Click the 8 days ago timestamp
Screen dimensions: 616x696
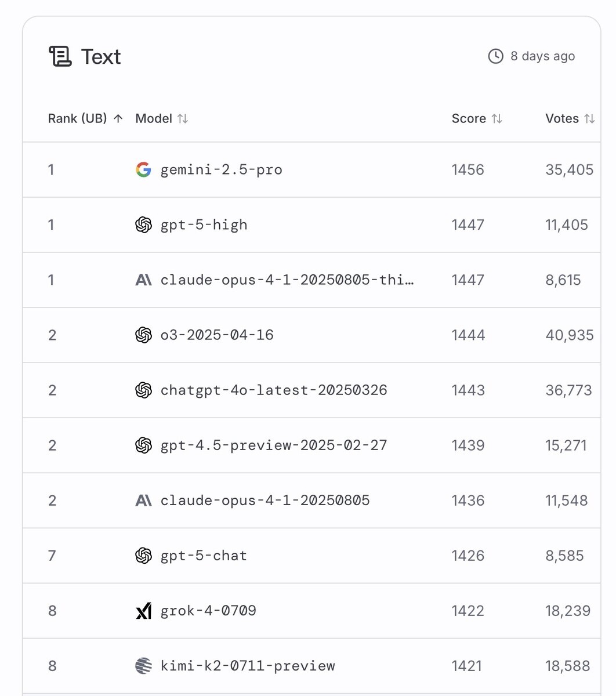click(x=542, y=56)
